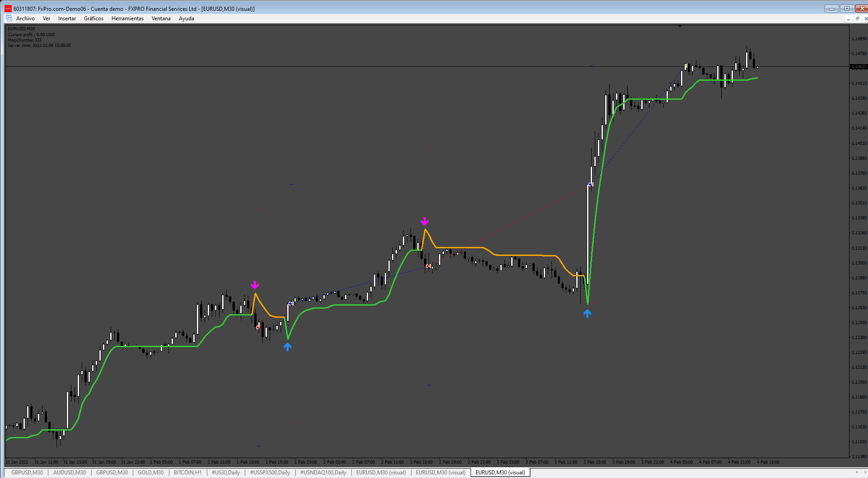Screen dimensions: 868x478
Task: Click the window title text in title bar
Action: pos(134,9)
